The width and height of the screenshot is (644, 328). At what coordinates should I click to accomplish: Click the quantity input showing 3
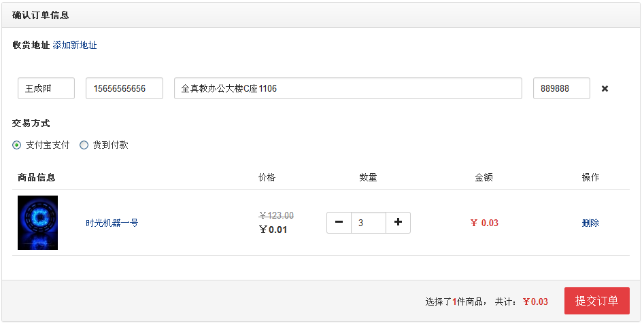368,223
